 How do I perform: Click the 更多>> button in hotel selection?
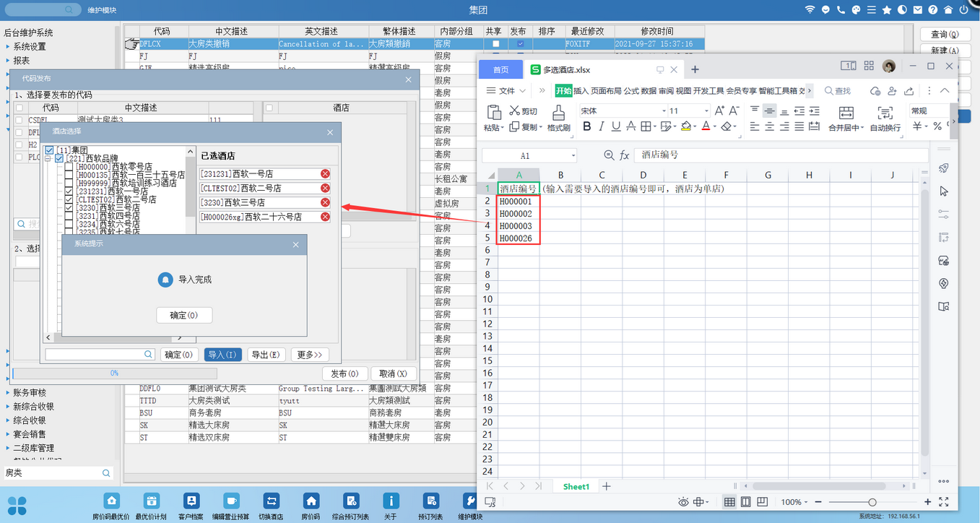(x=310, y=355)
